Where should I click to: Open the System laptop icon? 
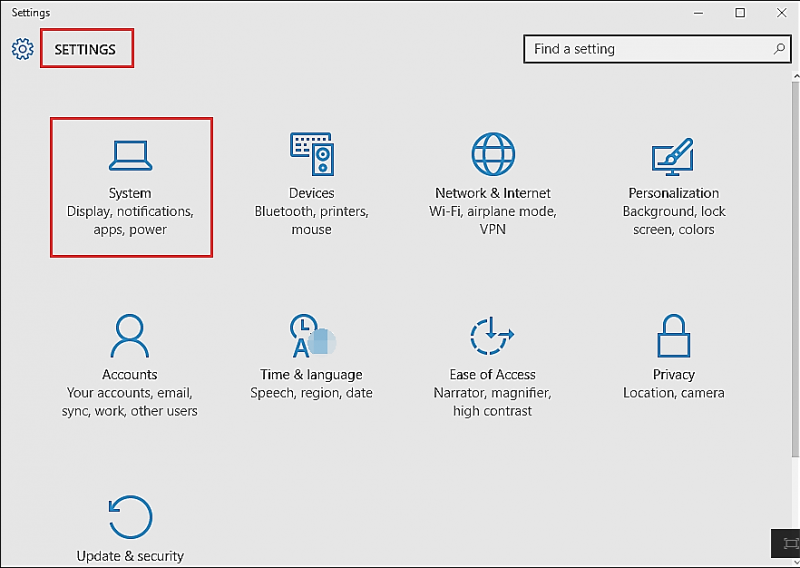[131, 156]
